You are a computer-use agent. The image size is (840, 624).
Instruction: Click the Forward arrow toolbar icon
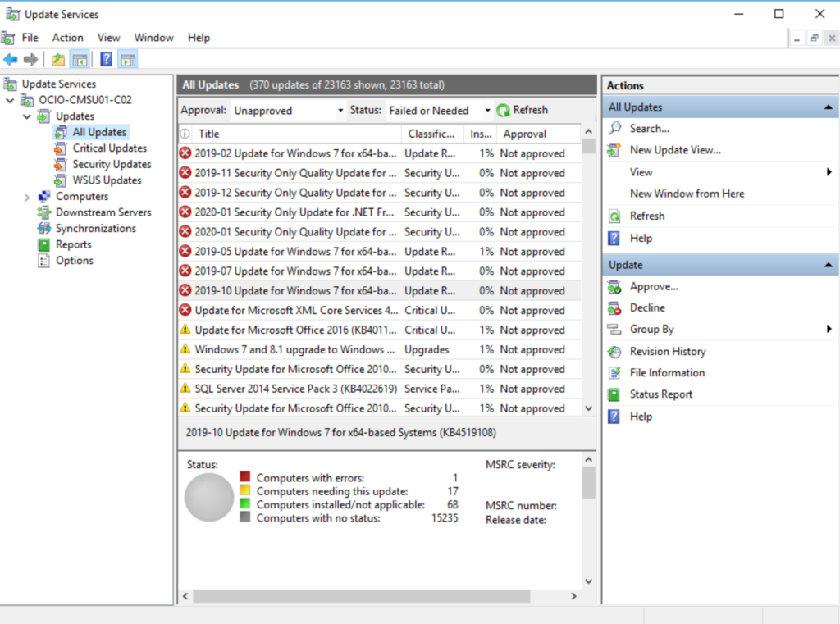[x=30, y=60]
